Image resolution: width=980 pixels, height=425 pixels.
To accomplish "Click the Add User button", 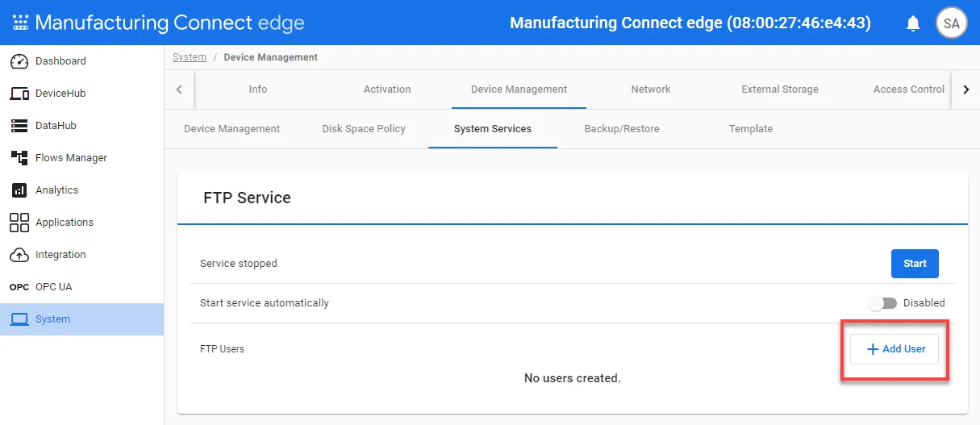I will click(x=895, y=349).
